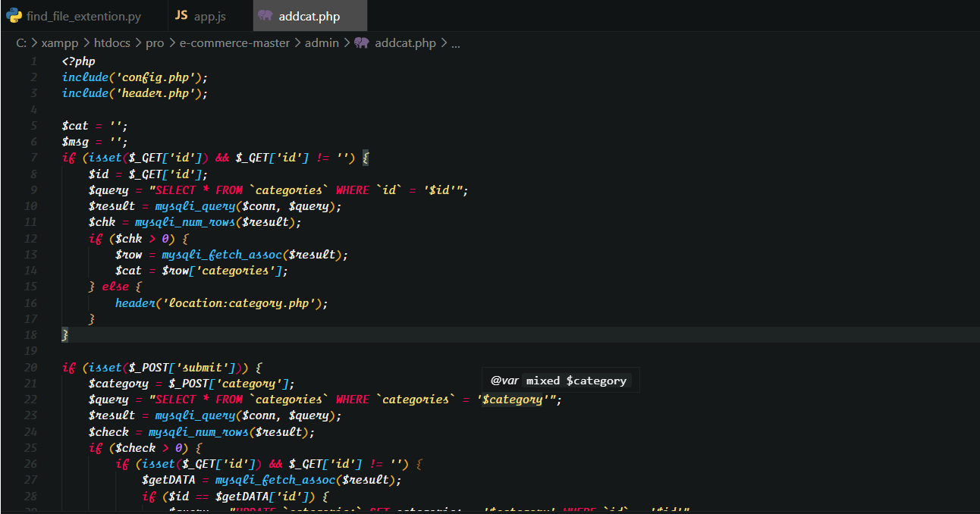This screenshot has height=514, width=980.
Task: Click mysqli_num_rows function on line 11
Action: pyautogui.click(x=185, y=222)
